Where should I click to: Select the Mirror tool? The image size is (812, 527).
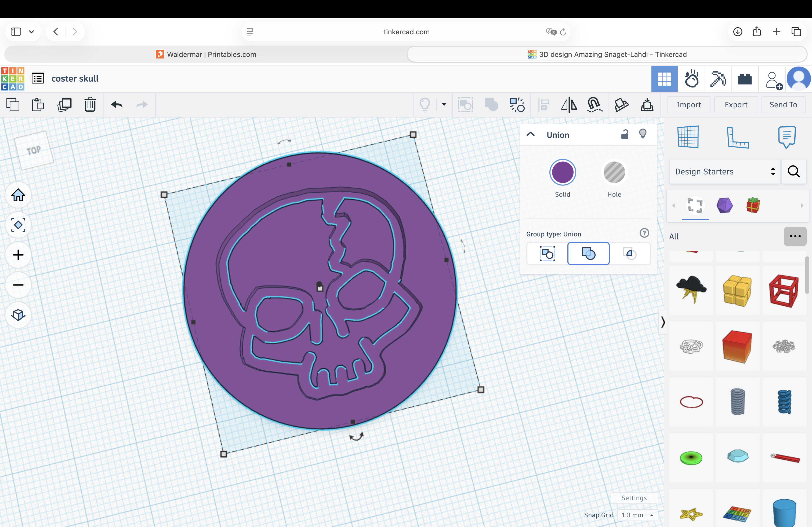tap(569, 105)
